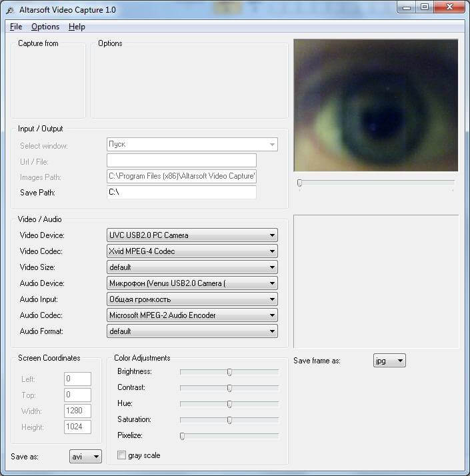The width and height of the screenshot is (470, 476).
Task: Click the Url / File input field
Action: (181, 160)
